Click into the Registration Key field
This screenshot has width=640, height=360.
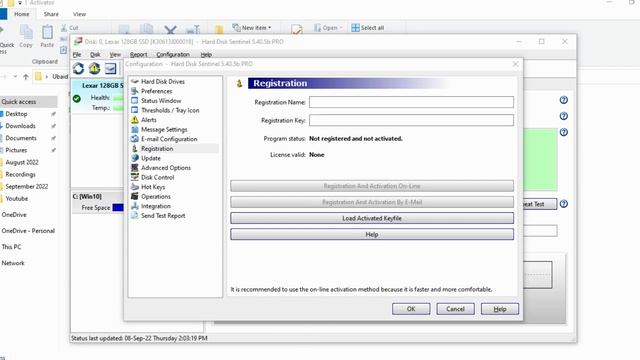click(411, 120)
